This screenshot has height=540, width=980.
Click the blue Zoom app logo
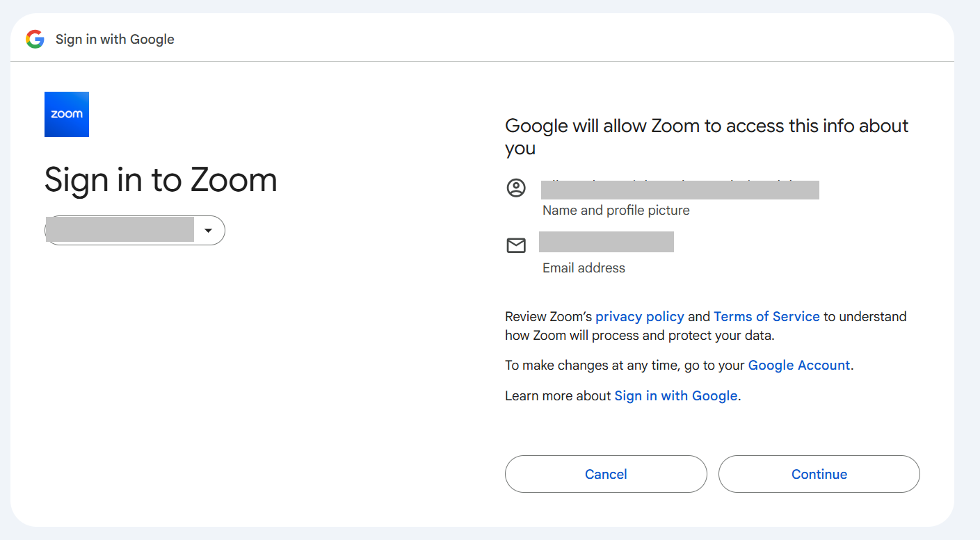click(67, 114)
